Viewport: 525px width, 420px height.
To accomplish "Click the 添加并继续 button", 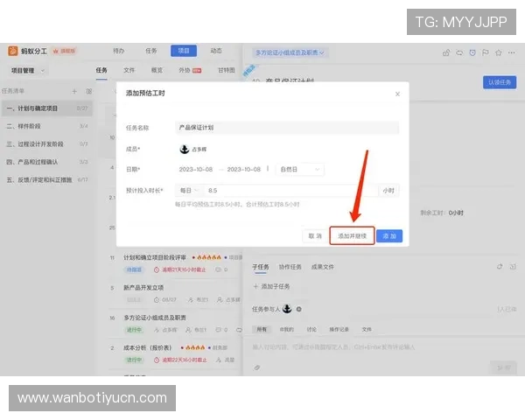I will coord(352,236).
